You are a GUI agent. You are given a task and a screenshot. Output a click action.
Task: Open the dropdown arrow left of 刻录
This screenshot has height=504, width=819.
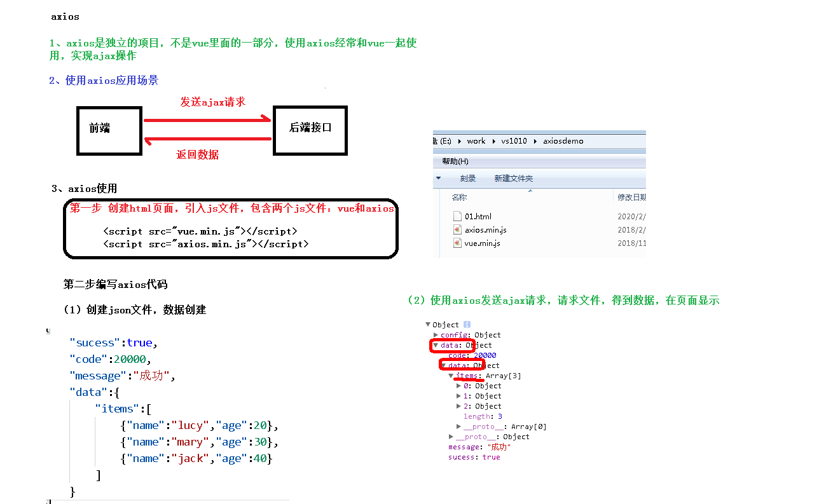pyautogui.click(x=439, y=179)
